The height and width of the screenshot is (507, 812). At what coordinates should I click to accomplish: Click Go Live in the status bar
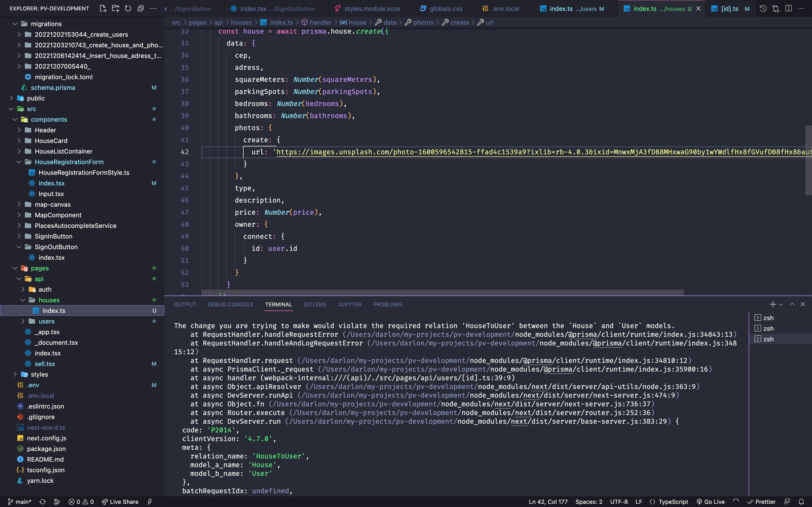(x=711, y=502)
